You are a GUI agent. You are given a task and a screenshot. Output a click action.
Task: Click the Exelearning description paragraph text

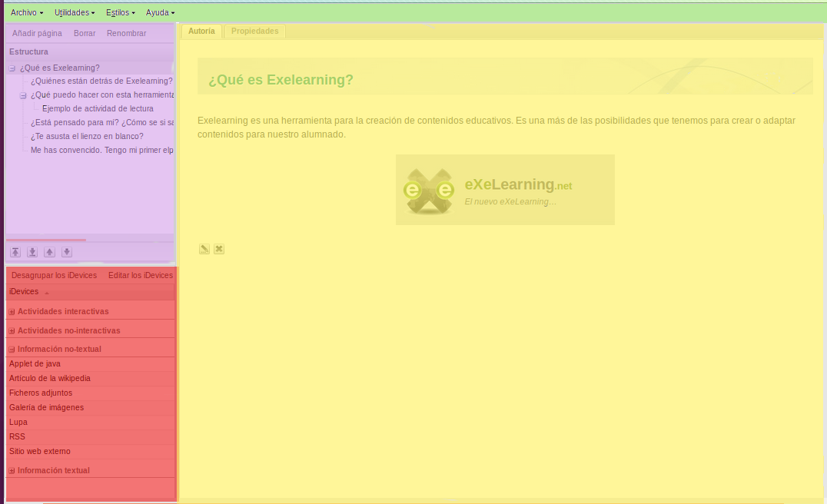497,127
